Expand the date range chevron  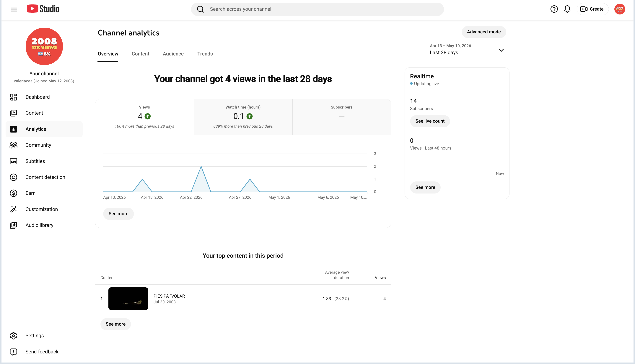(501, 50)
